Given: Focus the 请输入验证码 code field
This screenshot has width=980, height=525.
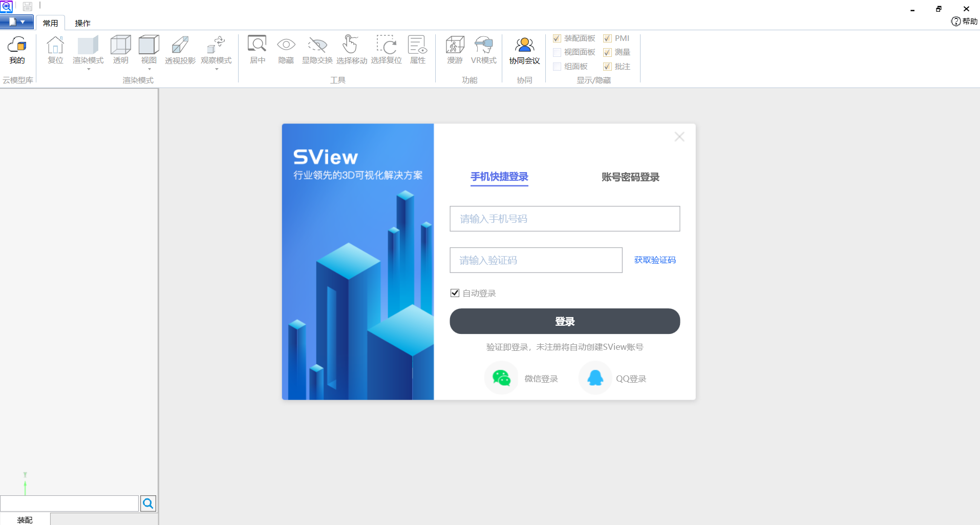Looking at the screenshot, I should [536, 260].
